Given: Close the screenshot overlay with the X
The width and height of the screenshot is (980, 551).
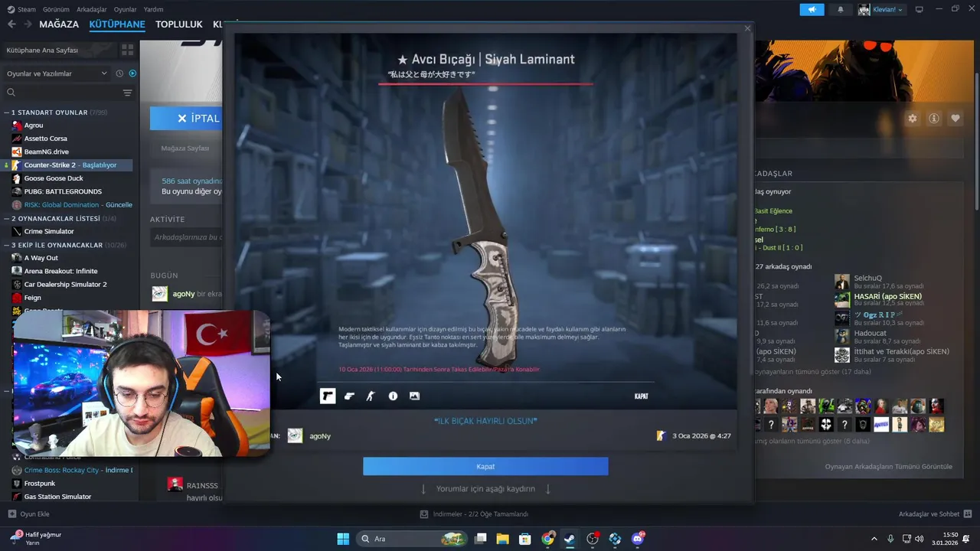Looking at the screenshot, I should point(747,28).
